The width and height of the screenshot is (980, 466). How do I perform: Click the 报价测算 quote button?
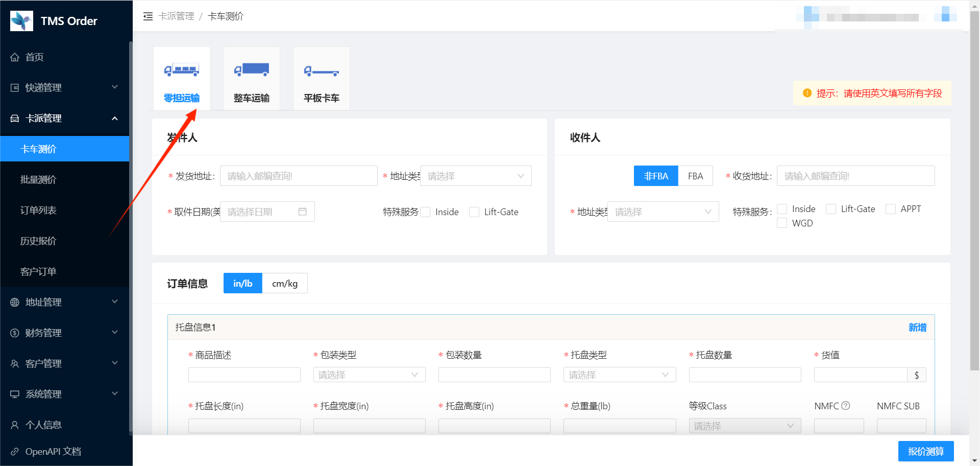click(925, 451)
